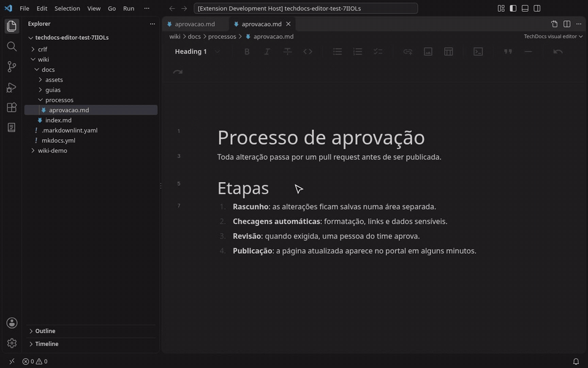Click the redo arrow in the toolbar
Viewport: 588px width, 368px height.
coord(178,72)
